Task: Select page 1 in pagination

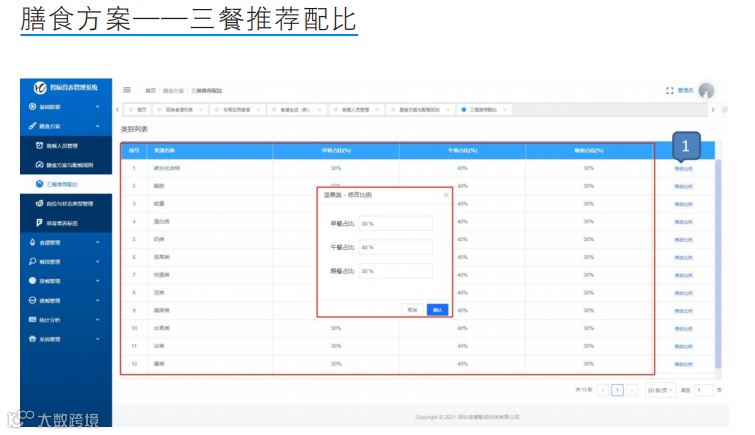Action: [x=617, y=390]
